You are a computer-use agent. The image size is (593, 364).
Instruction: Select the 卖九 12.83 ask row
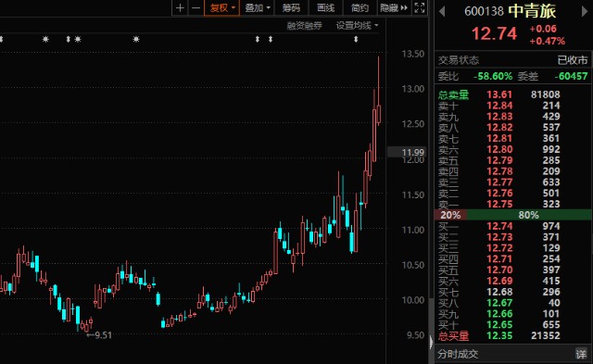513,117
